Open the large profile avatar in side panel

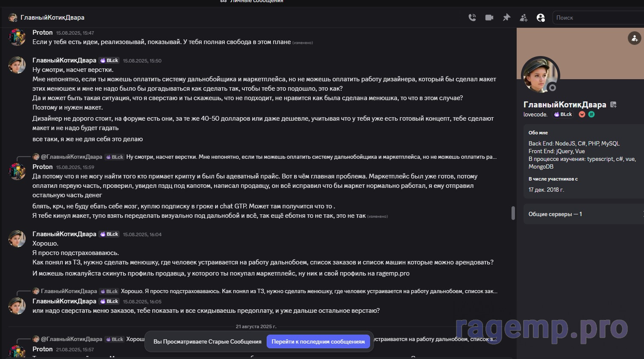click(541, 75)
